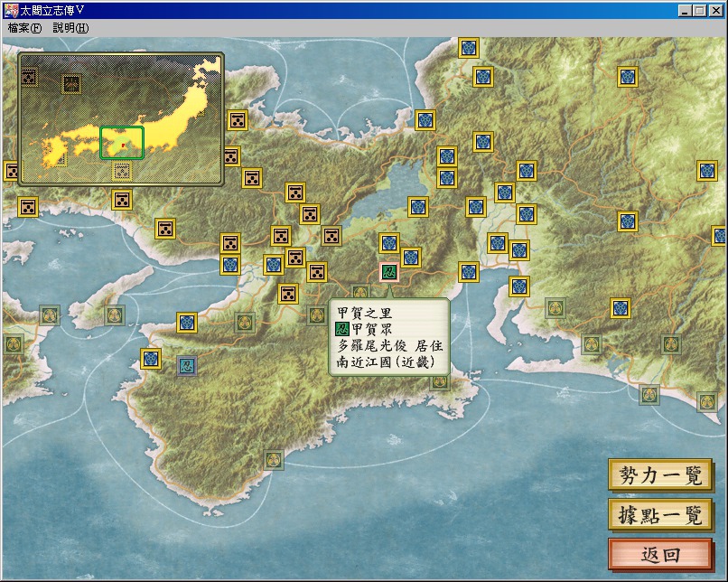Click the blue crest on northwest Kii coast facing Awaji
The image size is (728, 582).
pyautogui.click(x=187, y=323)
